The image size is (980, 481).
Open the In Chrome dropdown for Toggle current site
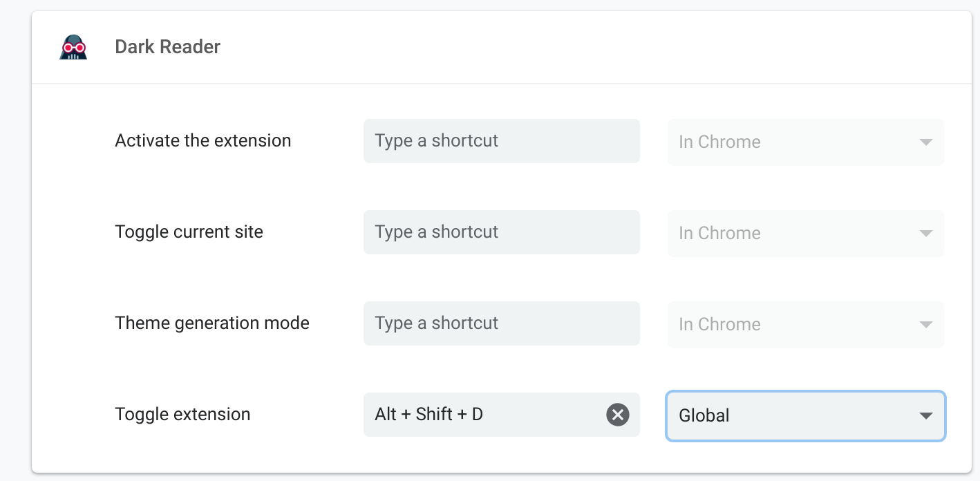pyautogui.click(x=805, y=234)
